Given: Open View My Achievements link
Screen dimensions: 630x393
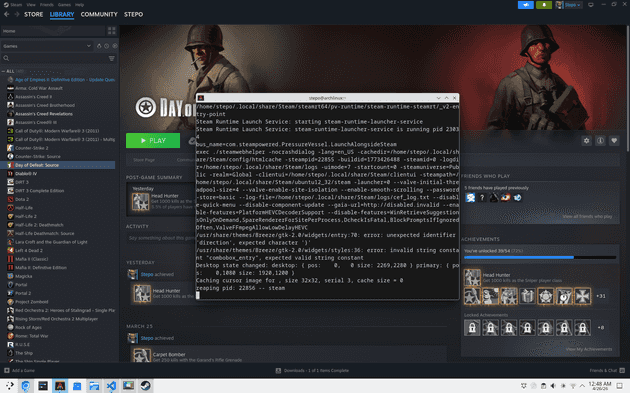Looking at the screenshot, I should click(589, 349).
